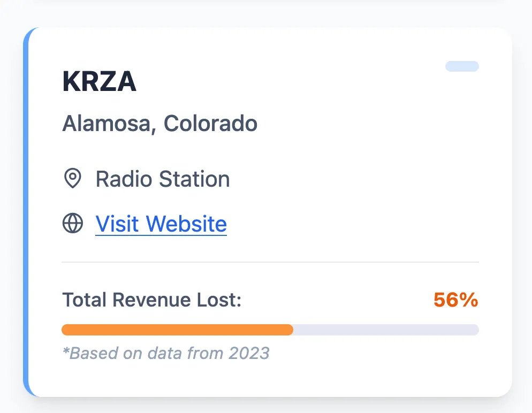532x413 pixels.
Task: Click the KRZA station title
Action: pos(99,82)
